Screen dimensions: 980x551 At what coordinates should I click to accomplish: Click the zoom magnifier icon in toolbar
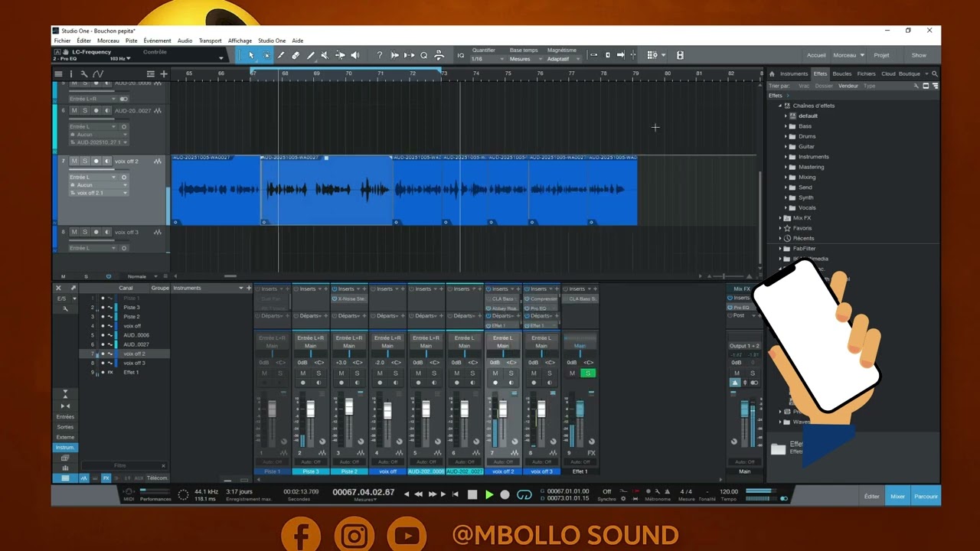click(x=423, y=55)
